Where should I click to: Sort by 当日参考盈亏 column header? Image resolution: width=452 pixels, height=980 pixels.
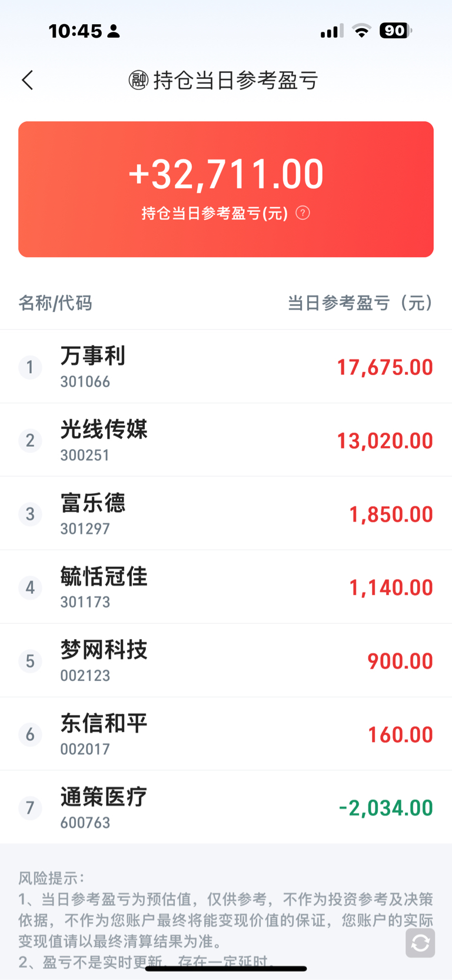360,303
